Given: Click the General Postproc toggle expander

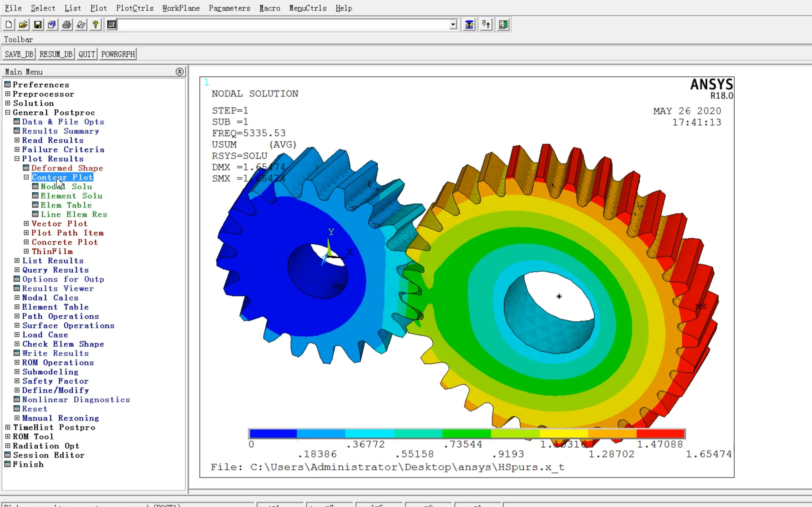Looking at the screenshot, I should 9,112.
